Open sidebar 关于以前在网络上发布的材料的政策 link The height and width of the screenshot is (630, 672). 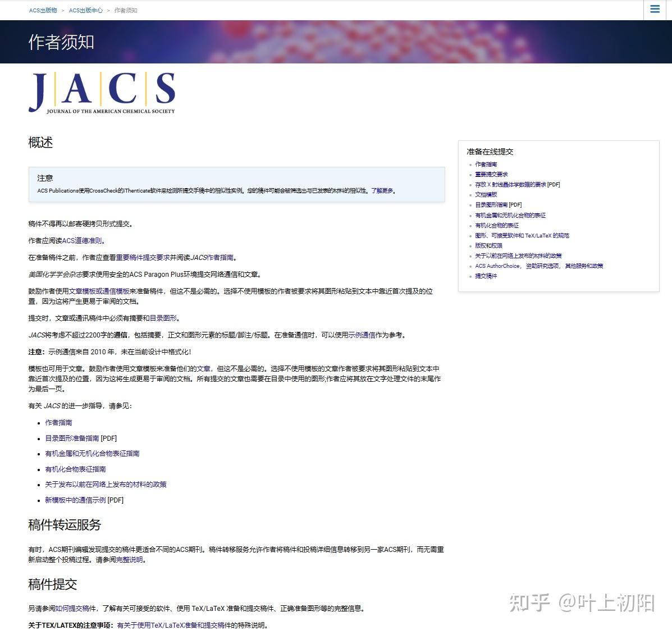coord(518,256)
